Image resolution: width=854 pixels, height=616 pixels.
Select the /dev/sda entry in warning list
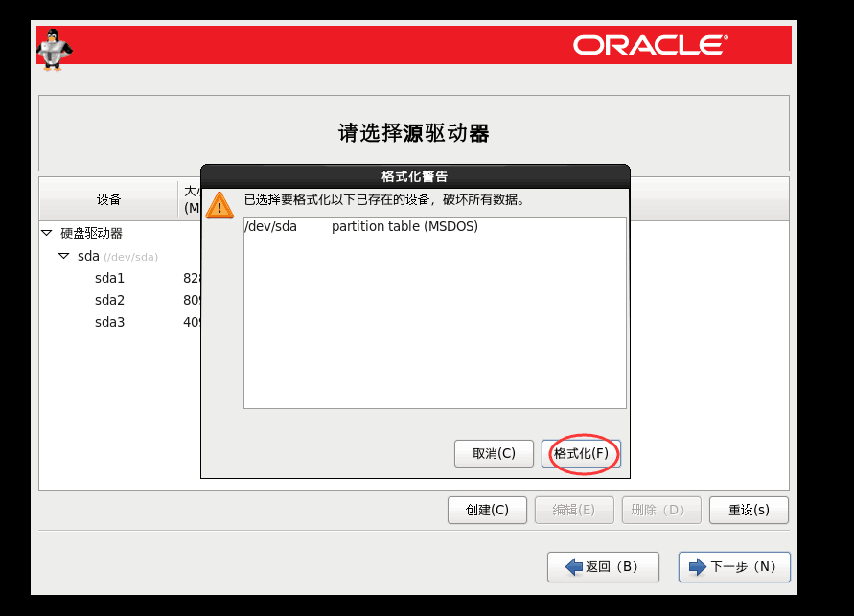pyautogui.click(x=270, y=227)
